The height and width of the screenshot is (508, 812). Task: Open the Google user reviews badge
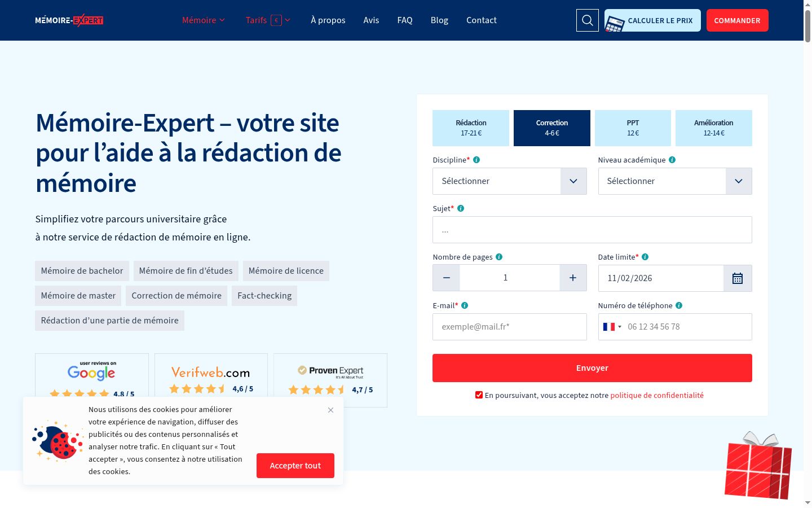pyautogui.click(x=92, y=380)
